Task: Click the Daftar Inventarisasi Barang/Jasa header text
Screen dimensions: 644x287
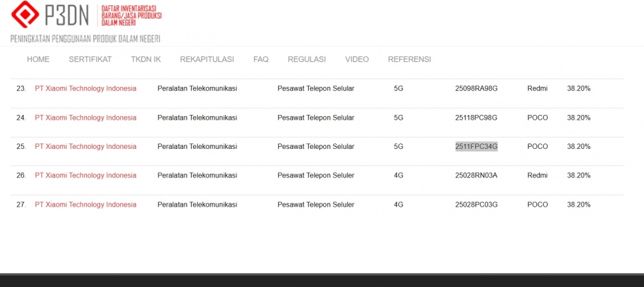Action: point(131,16)
